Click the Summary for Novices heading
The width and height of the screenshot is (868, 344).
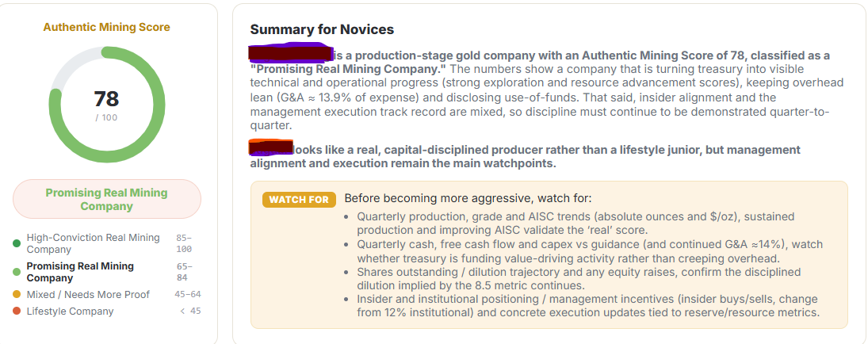pyautogui.click(x=322, y=29)
